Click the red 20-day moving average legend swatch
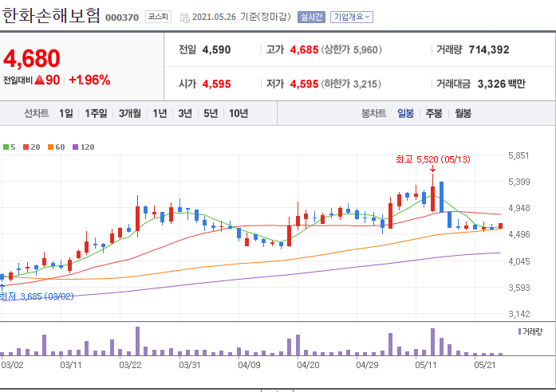The height and width of the screenshot is (392, 556). [26, 147]
